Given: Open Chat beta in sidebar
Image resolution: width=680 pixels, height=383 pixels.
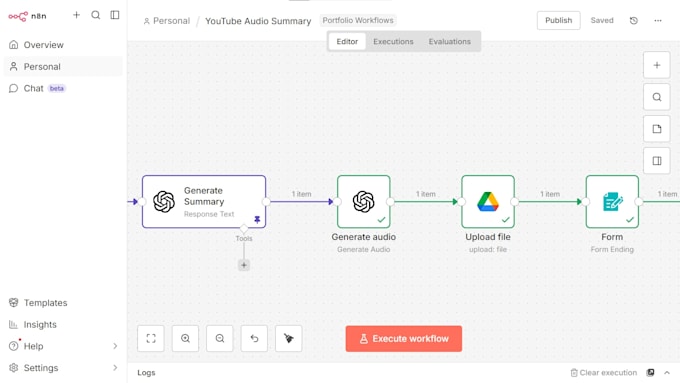Looking at the screenshot, I should coord(63,88).
